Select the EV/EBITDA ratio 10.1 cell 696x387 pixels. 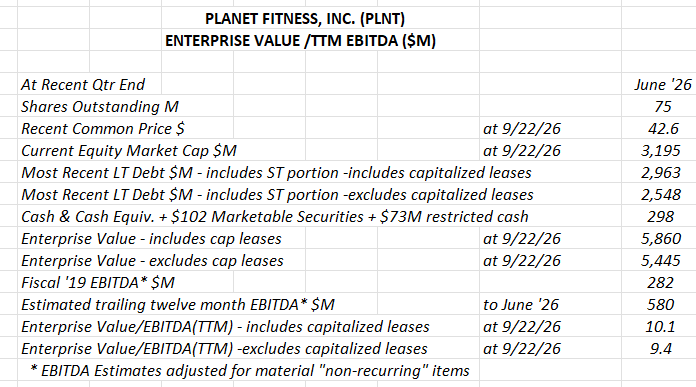pos(660,327)
